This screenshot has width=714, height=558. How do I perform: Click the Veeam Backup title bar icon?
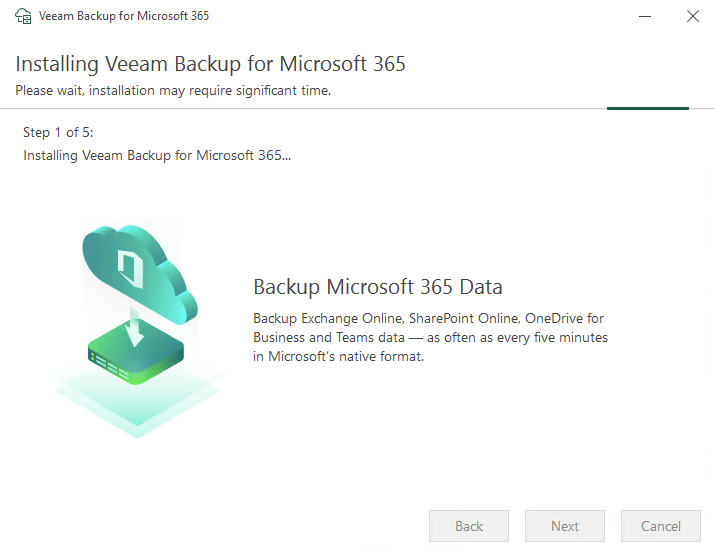23,16
